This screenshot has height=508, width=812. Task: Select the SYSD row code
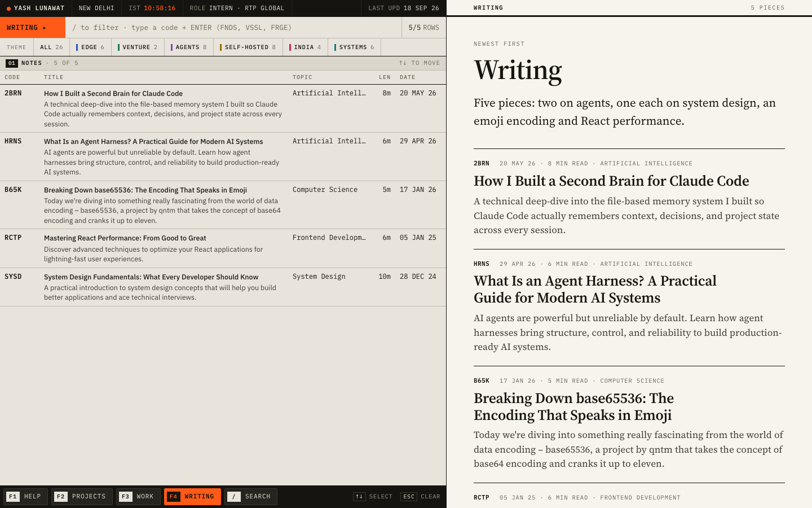click(x=13, y=277)
